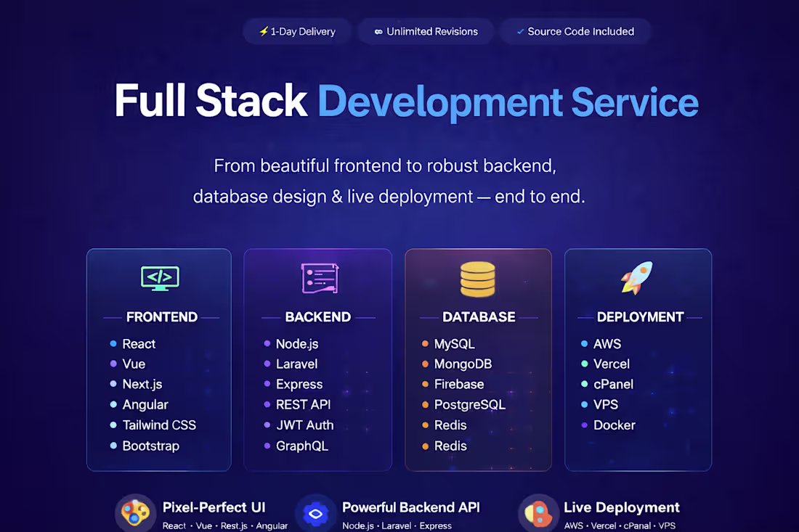Click the Live Deployment heading

click(x=621, y=507)
